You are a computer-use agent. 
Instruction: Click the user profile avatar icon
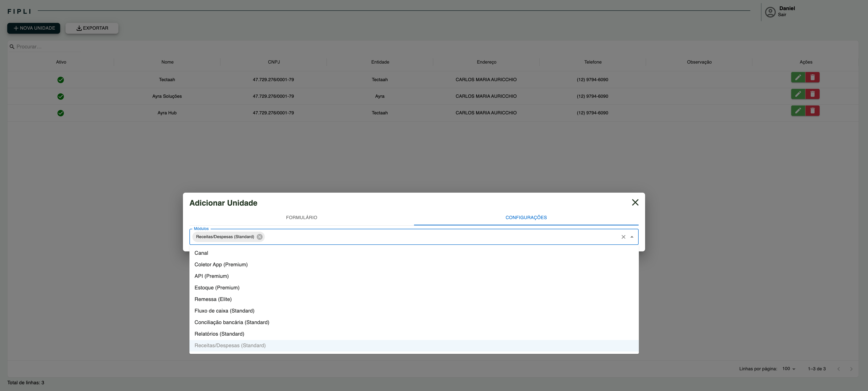[770, 12]
